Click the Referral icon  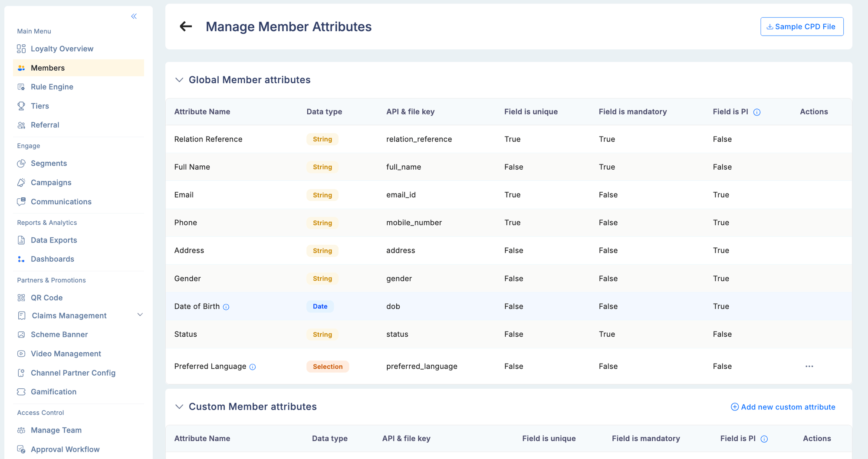(x=21, y=125)
